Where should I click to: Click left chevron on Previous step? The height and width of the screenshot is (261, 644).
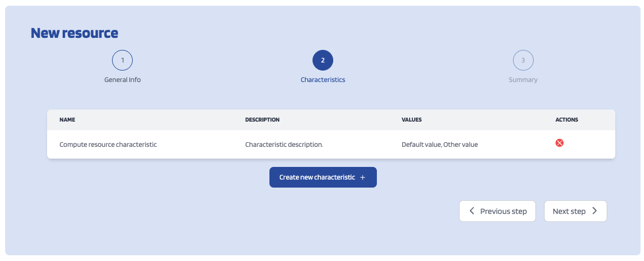click(472, 211)
